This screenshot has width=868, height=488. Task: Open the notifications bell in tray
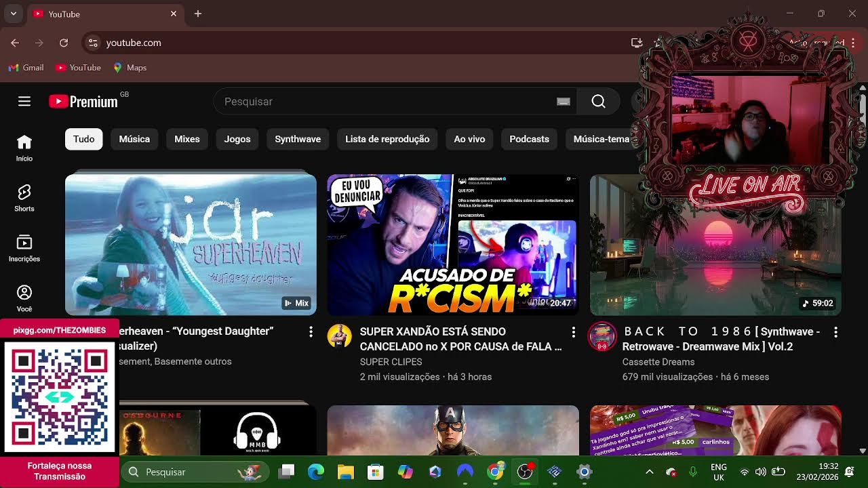[x=850, y=472]
